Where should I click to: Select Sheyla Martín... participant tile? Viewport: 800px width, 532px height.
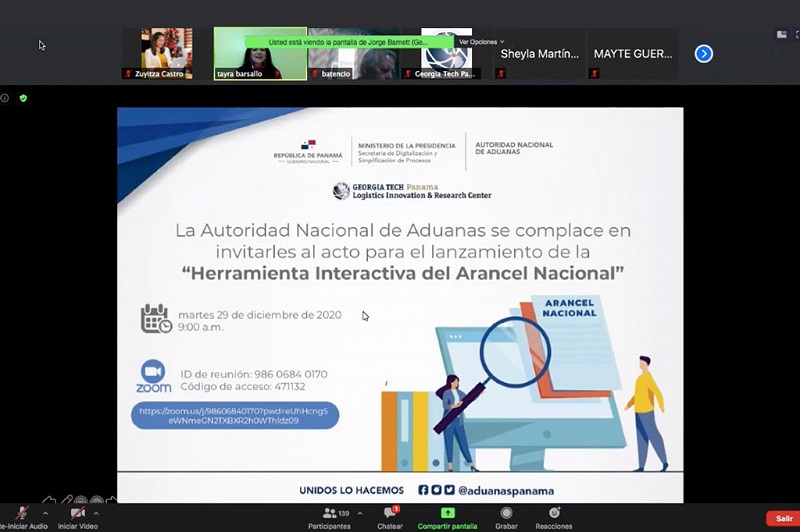pyautogui.click(x=539, y=54)
